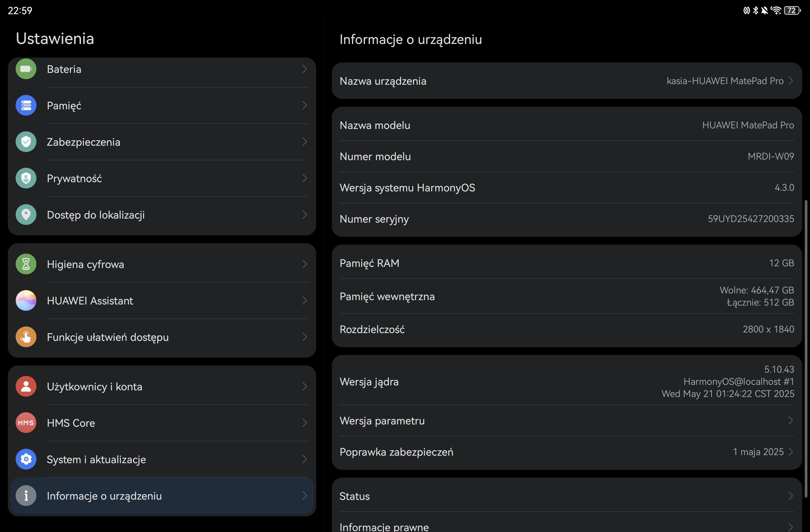810x532 pixels.
Task: Tap the Prywatność privacy shield icon
Action: click(x=26, y=178)
